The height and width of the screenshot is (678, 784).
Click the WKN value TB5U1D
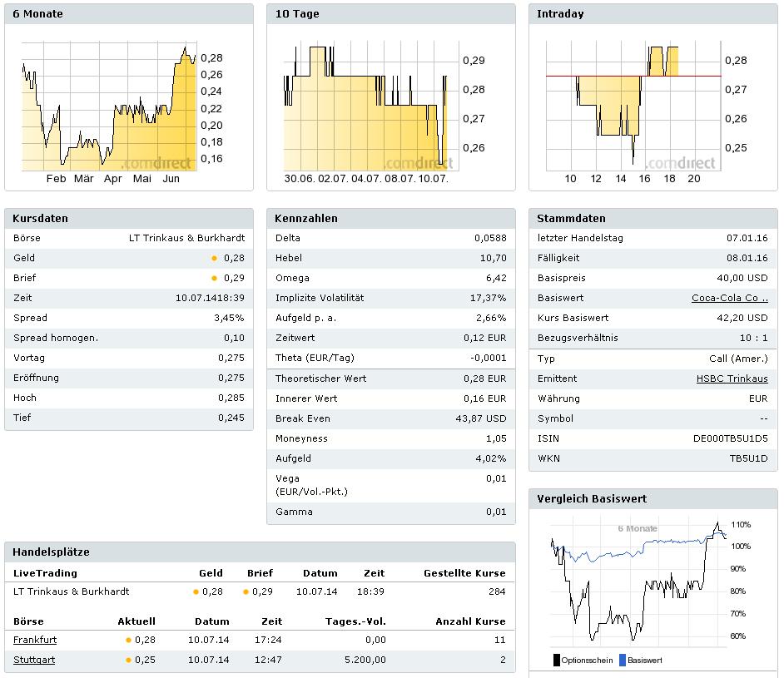748,459
